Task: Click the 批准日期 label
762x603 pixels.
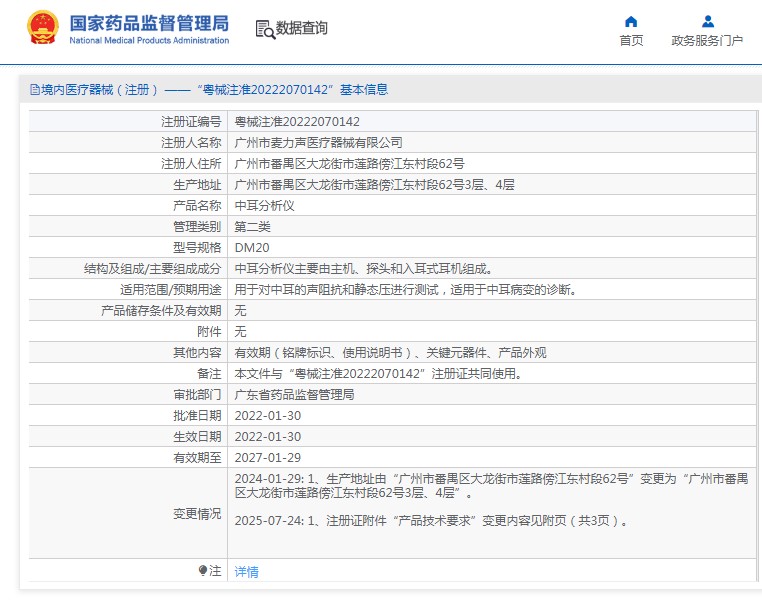Action: [x=197, y=416]
